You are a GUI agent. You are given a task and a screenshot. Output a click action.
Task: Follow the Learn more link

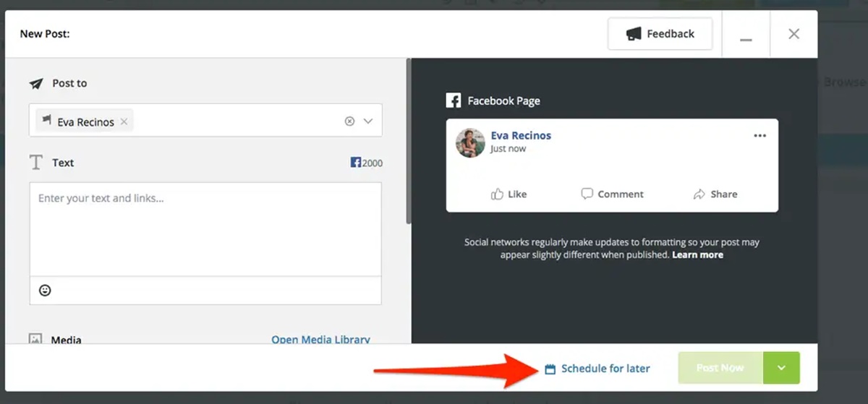click(697, 254)
